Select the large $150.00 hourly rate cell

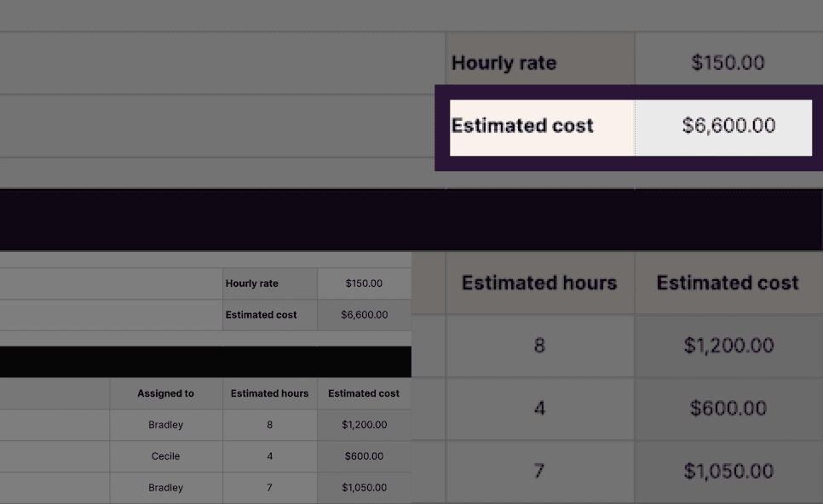728,63
